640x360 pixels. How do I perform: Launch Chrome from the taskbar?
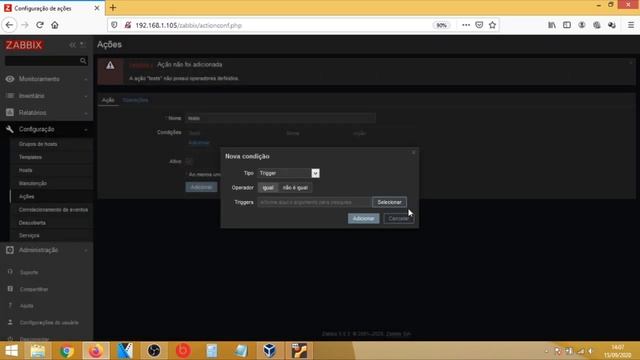point(67,351)
